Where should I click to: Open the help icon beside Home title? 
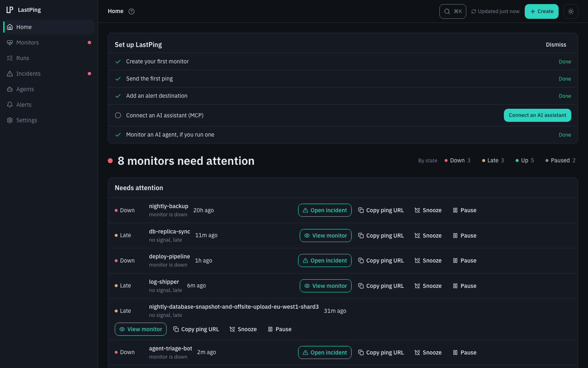coord(131,11)
